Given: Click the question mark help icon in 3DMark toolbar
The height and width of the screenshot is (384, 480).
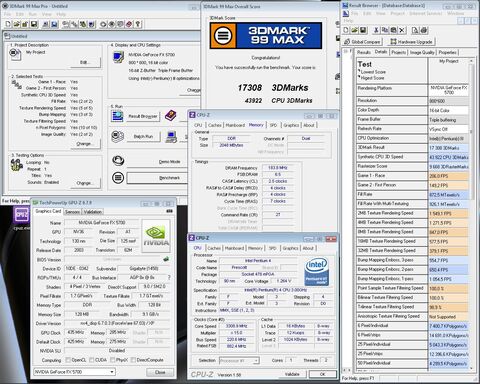Looking at the screenshot, I should click(138, 24).
